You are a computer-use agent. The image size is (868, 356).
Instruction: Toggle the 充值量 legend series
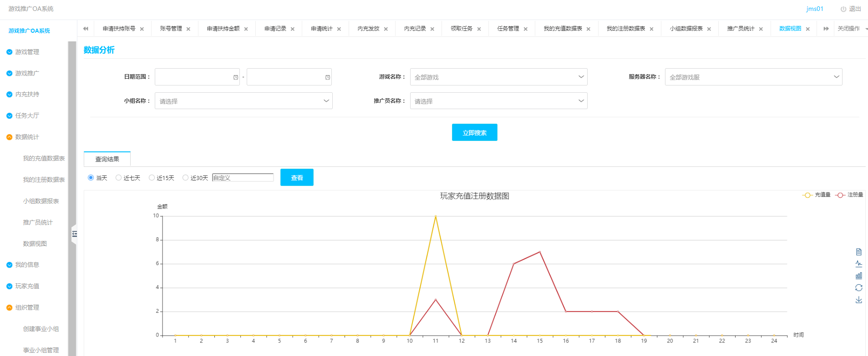point(817,195)
